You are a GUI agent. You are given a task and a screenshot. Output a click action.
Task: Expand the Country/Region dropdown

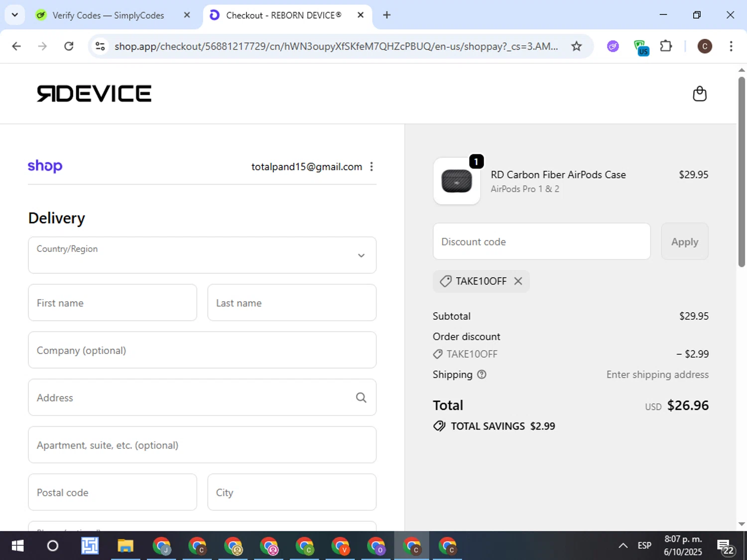202,255
